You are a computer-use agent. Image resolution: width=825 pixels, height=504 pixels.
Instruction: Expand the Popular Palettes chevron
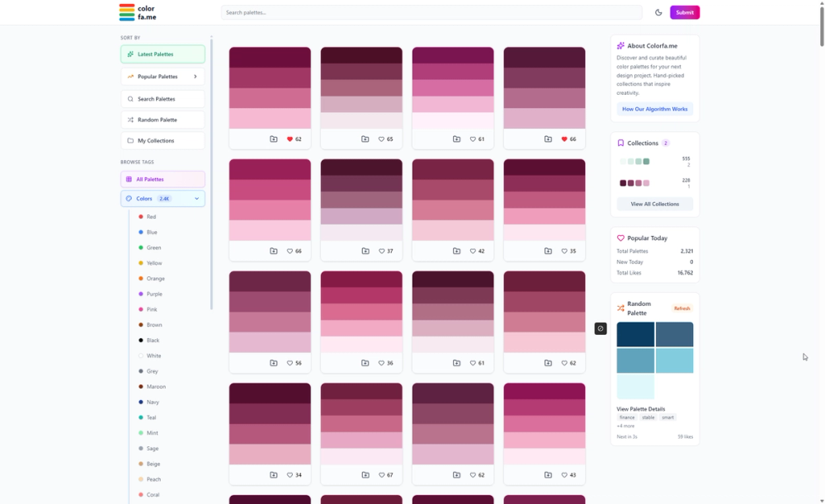(195, 76)
